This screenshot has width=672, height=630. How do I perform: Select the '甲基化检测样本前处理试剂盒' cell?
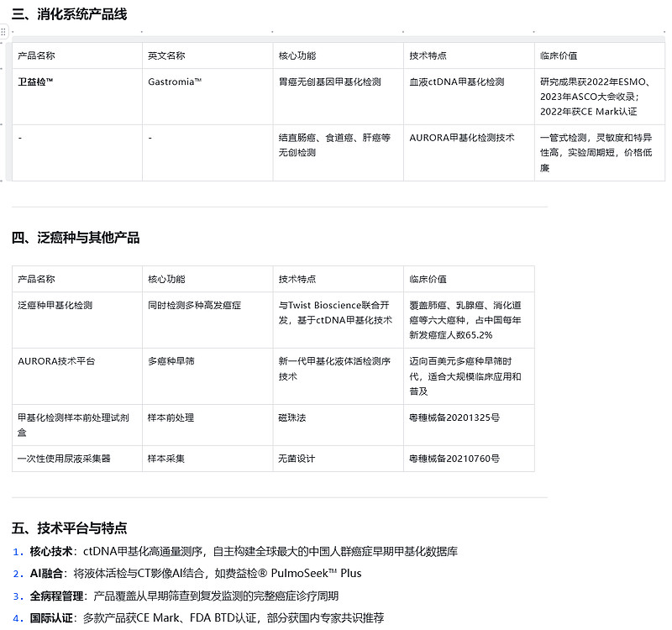coord(77,425)
